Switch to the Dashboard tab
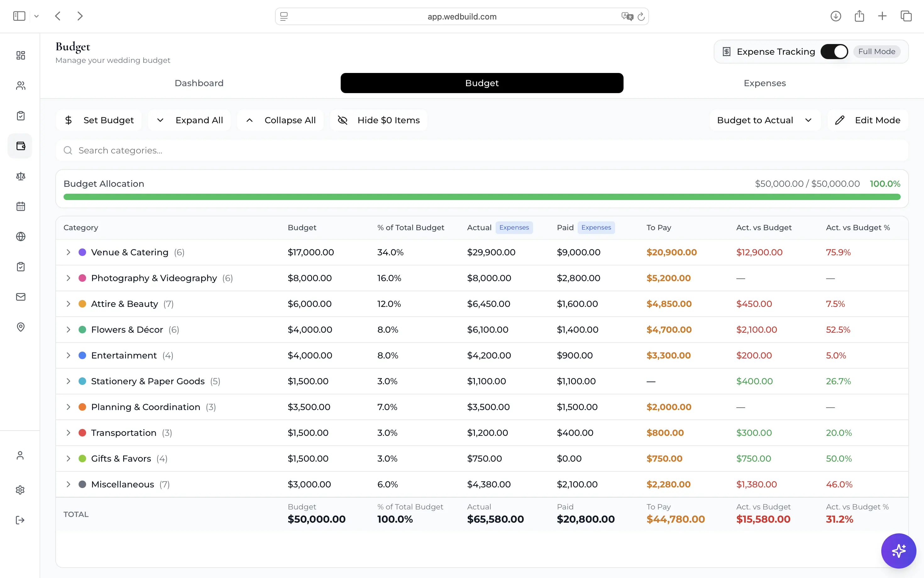Screen dimensions: 924x578 pos(199,83)
